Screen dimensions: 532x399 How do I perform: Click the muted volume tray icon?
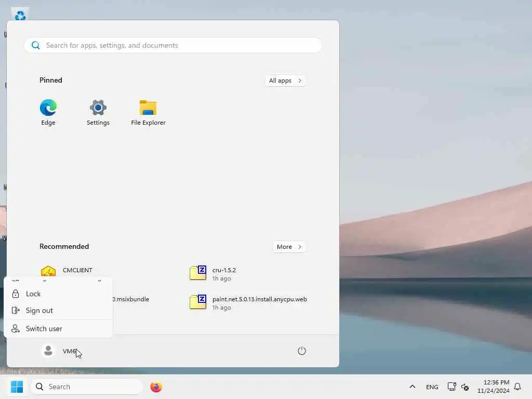[465, 387]
